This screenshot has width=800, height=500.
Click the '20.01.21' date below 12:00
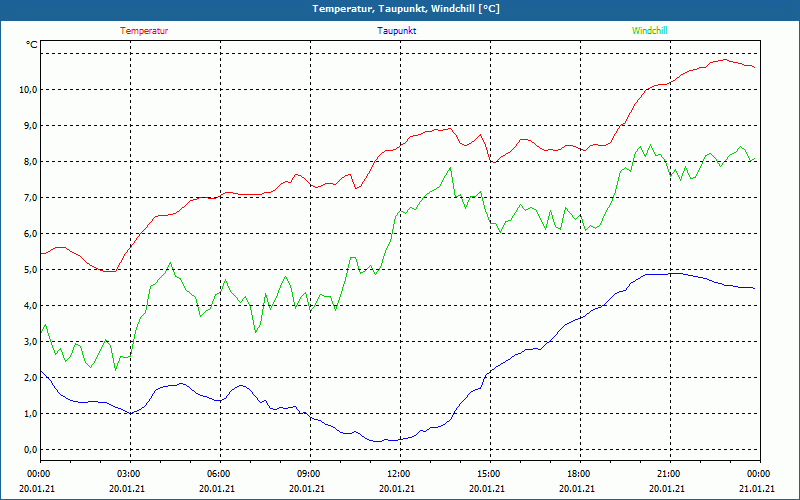(x=396, y=488)
